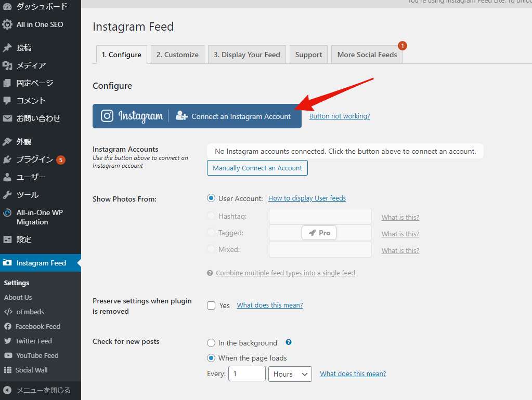Open the 設定 menu label
The width and height of the screenshot is (532, 400).
(24, 239)
